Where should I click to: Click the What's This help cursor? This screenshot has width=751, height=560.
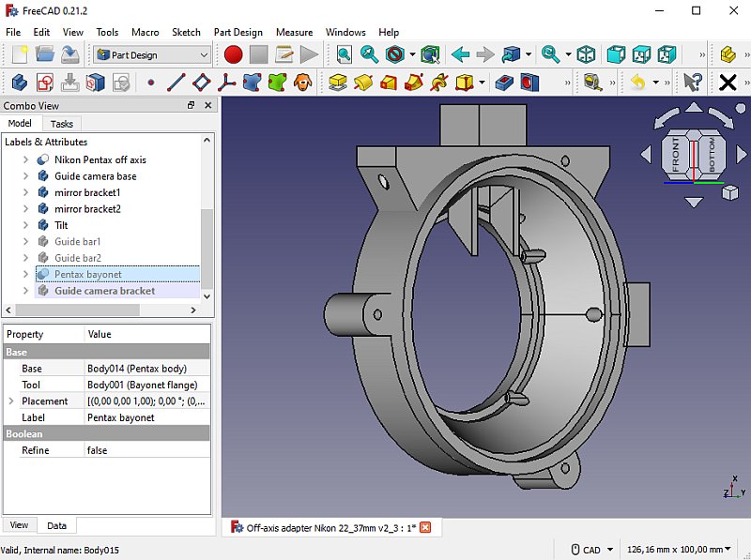coord(693,83)
